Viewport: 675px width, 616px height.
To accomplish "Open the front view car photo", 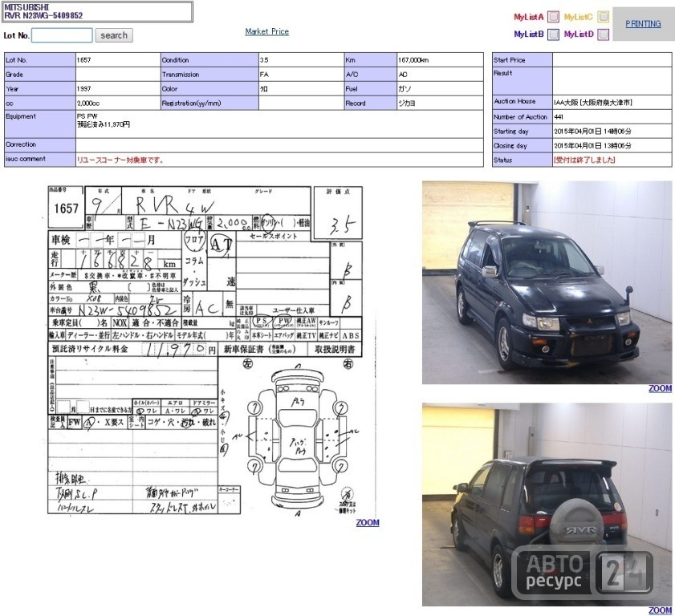I will (x=547, y=282).
